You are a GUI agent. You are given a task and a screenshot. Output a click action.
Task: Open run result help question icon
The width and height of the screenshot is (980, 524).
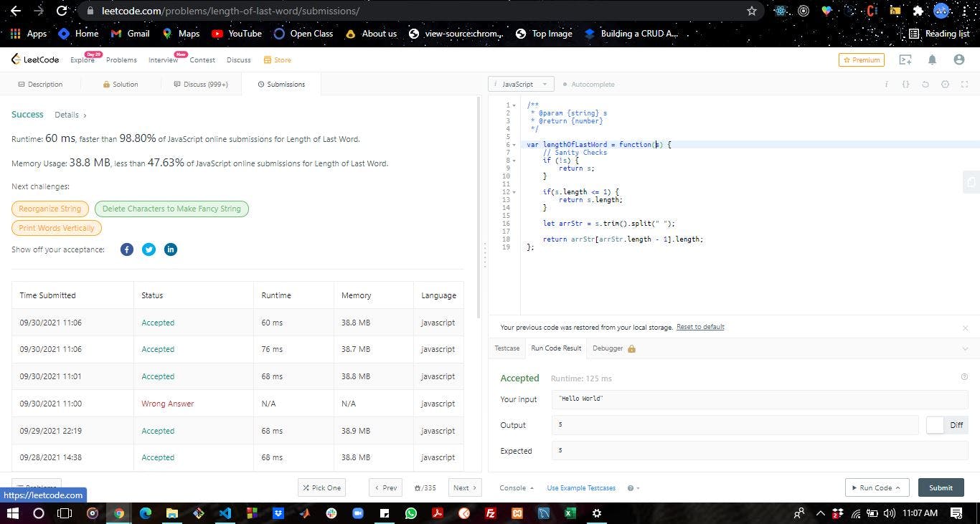(x=964, y=377)
